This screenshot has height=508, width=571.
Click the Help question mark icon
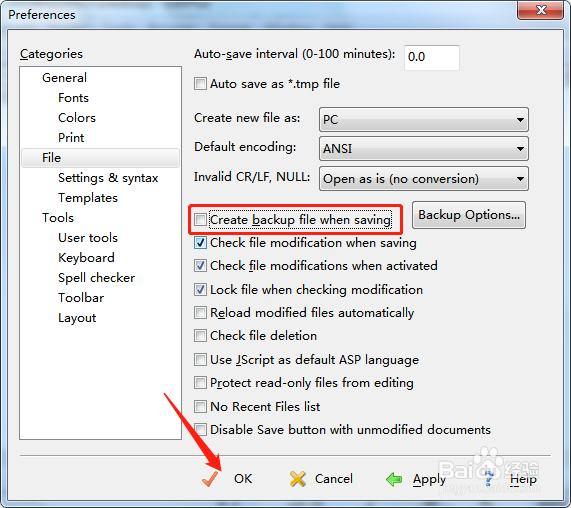489,478
